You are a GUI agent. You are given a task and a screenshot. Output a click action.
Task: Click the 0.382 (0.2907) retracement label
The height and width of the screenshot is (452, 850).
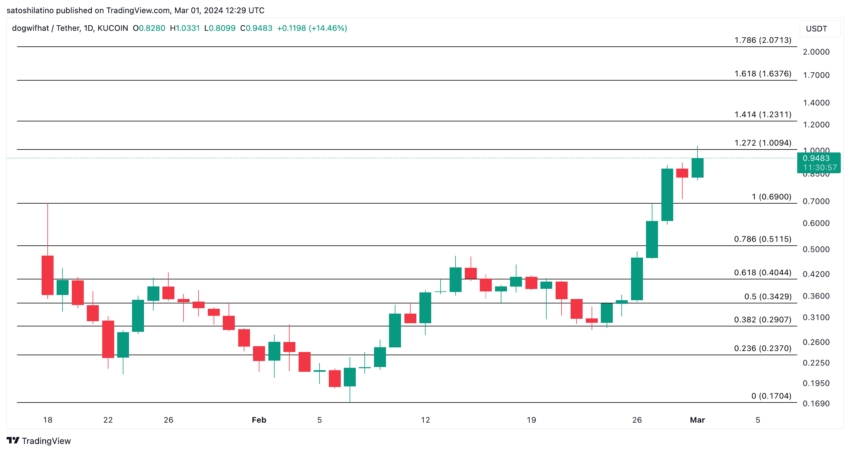point(763,320)
